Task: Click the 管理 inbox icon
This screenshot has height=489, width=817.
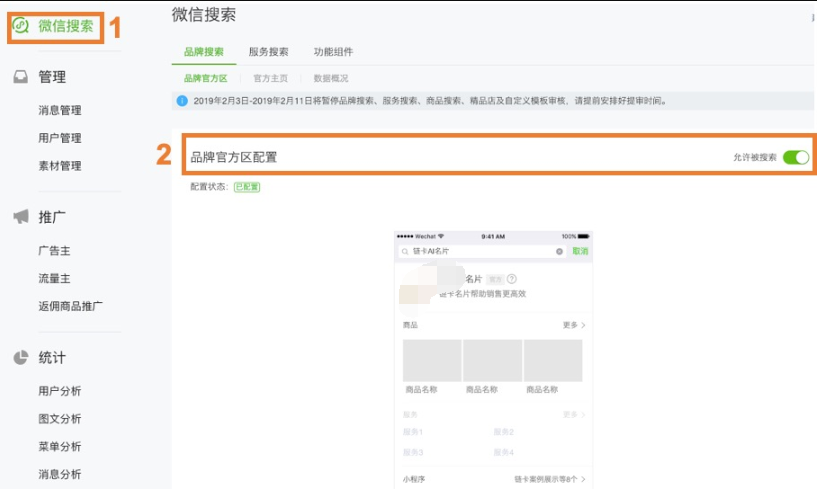Action: [x=21, y=77]
